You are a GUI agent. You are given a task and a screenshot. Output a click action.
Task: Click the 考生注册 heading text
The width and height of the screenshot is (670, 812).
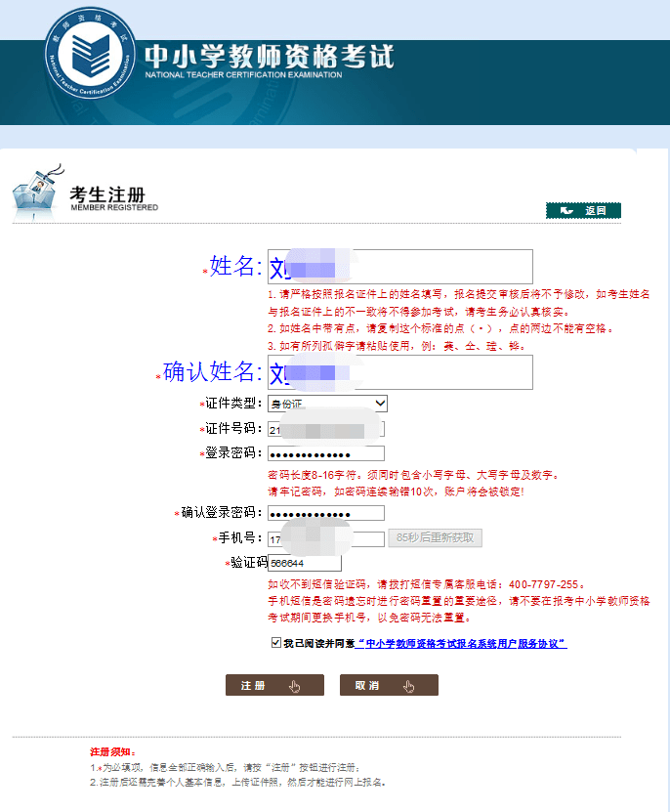(x=107, y=194)
